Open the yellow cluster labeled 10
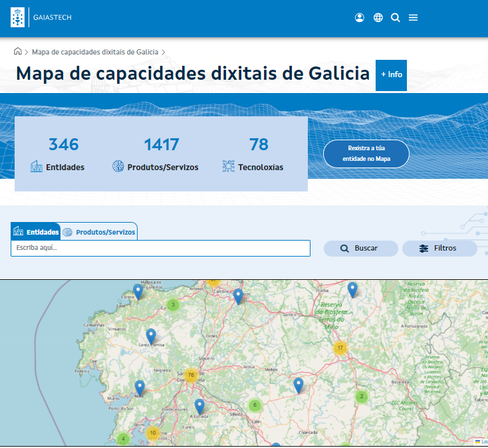 click(153, 433)
